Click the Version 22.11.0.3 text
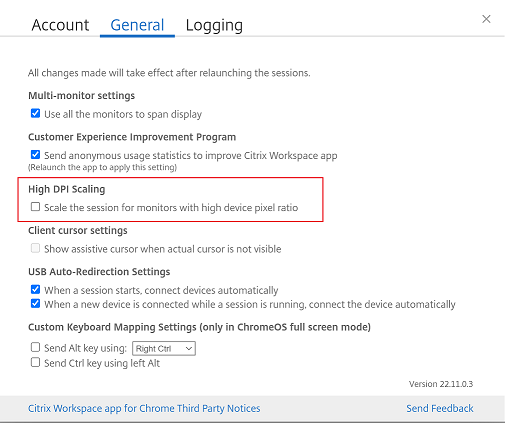 click(441, 384)
